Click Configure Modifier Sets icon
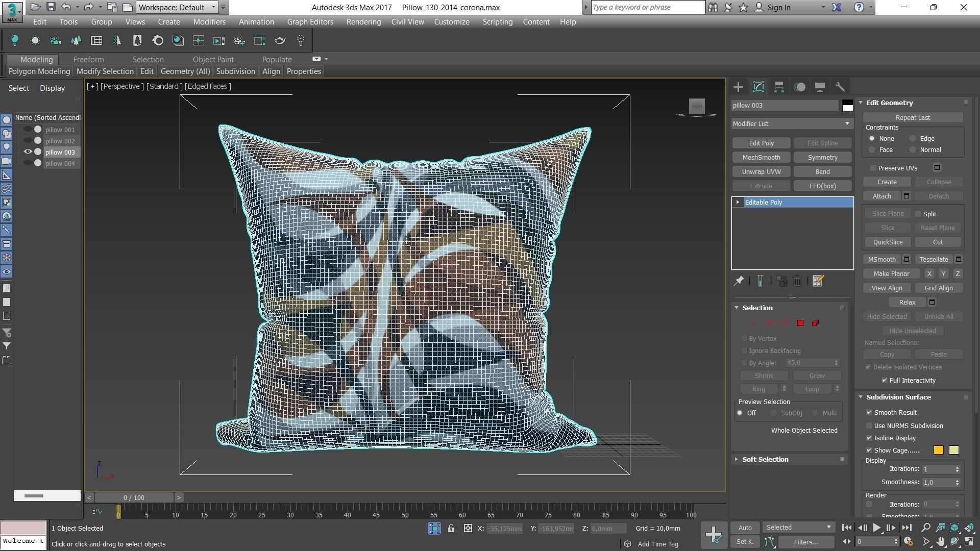980x551 pixels. 818,281
